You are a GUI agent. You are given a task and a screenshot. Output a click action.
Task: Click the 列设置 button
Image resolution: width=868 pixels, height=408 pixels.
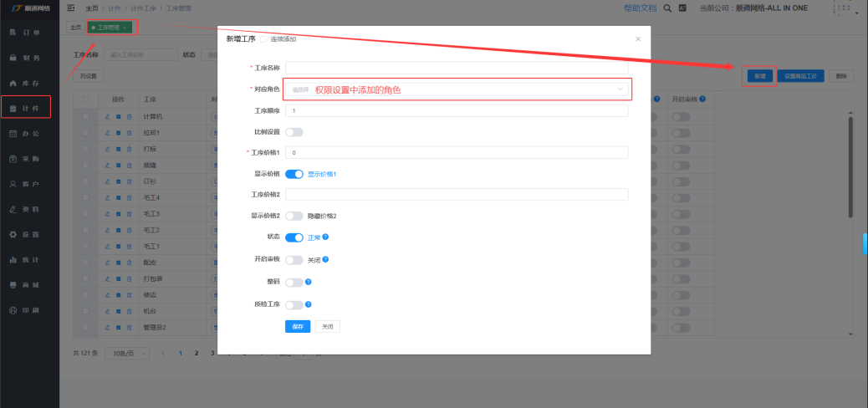[x=88, y=76]
